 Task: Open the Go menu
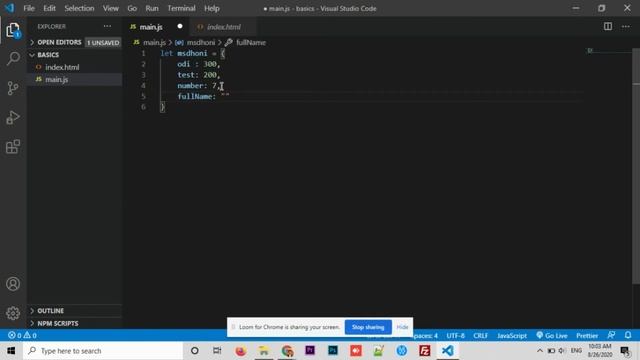[132, 8]
